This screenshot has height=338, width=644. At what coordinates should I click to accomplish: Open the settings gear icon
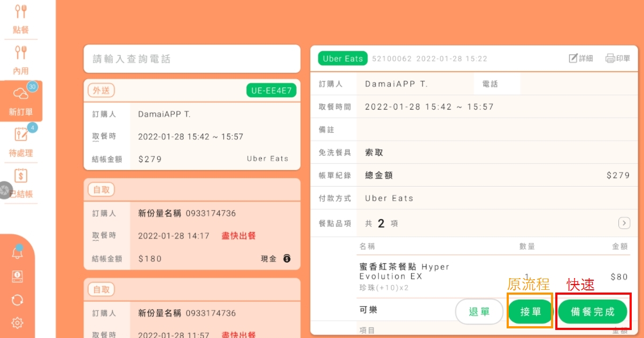[18, 323]
